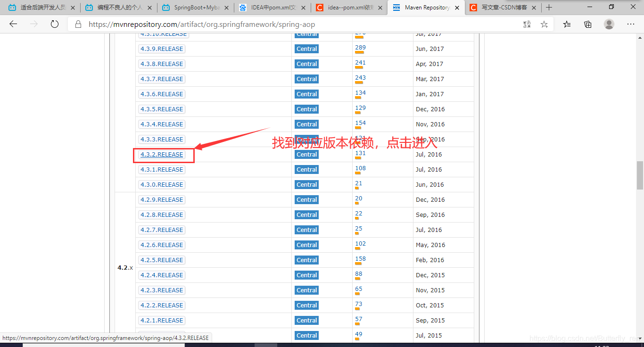Image resolution: width=644 pixels, height=347 pixels.
Task: Click the 4.2.x version group label
Action: (x=125, y=267)
